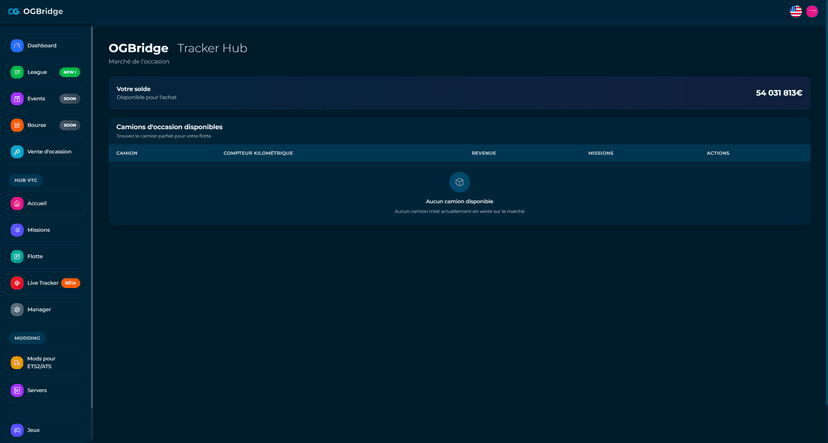Click the Dashboard icon in sidebar
Viewport: 828px width, 443px height.
click(17, 46)
